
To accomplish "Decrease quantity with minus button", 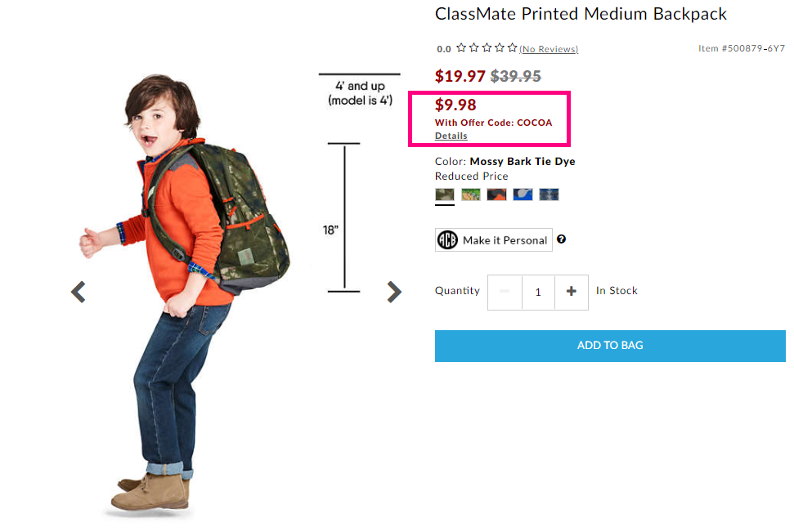I will 505,292.
